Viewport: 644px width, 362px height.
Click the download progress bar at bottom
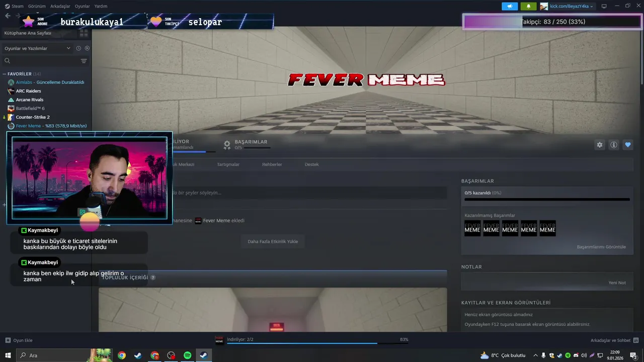coord(317,343)
